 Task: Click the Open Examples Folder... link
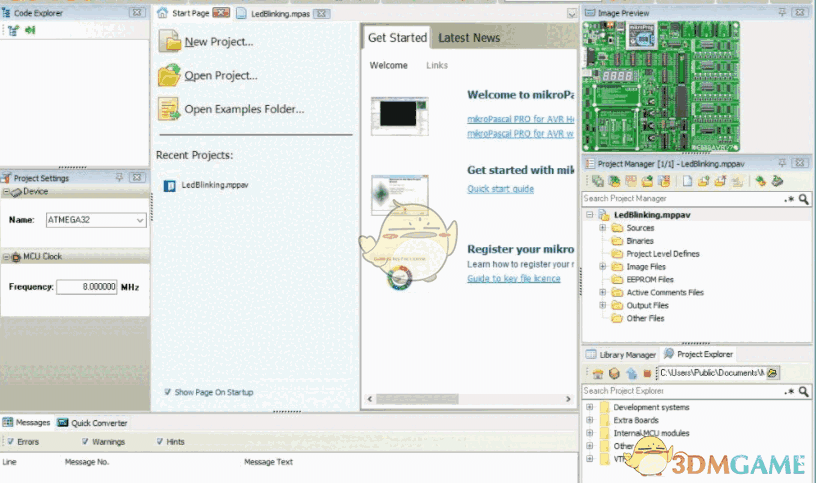coord(244,109)
